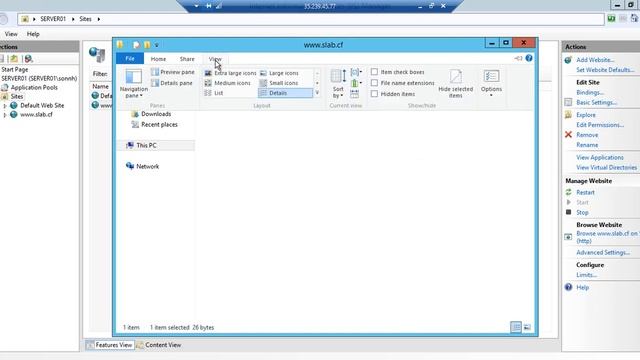Expand www.slab.cf tree node in IIS
The width and height of the screenshot is (640, 360).
click(5, 115)
